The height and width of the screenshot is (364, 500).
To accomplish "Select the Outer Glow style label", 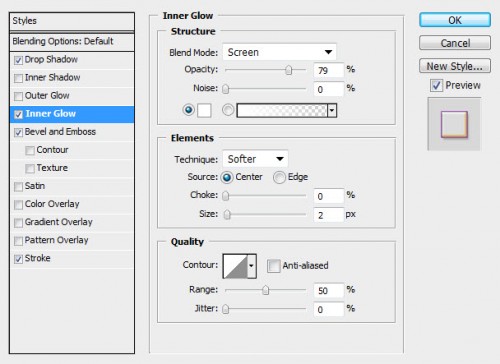I will click(47, 95).
